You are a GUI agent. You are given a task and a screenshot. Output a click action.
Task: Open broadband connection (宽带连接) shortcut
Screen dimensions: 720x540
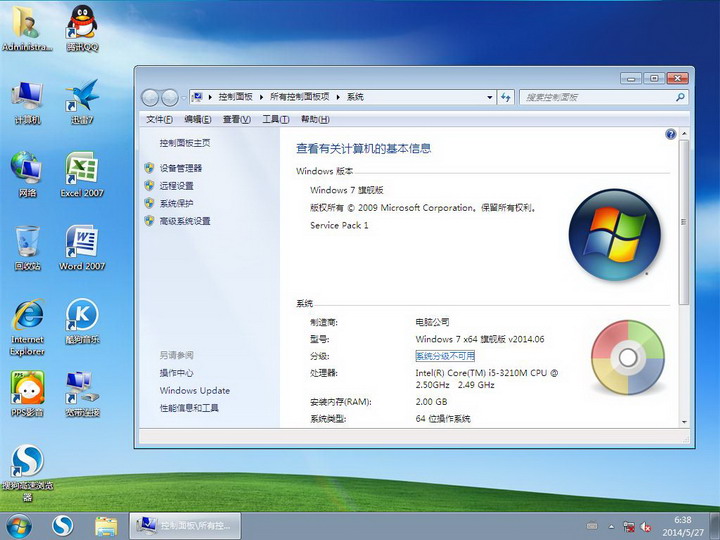point(82,394)
